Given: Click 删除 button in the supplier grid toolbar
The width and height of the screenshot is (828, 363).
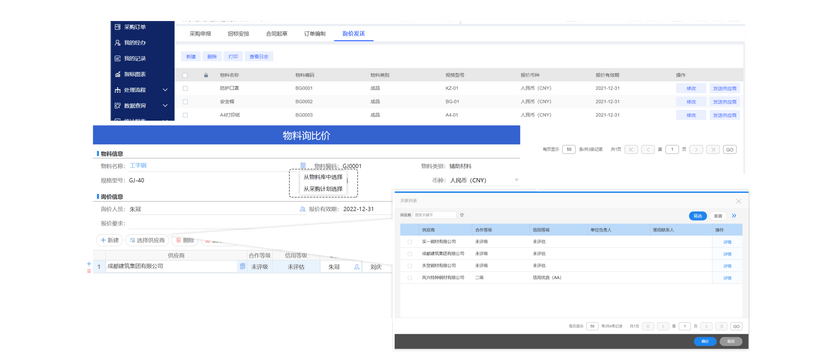Looking at the screenshot, I should point(185,240).
